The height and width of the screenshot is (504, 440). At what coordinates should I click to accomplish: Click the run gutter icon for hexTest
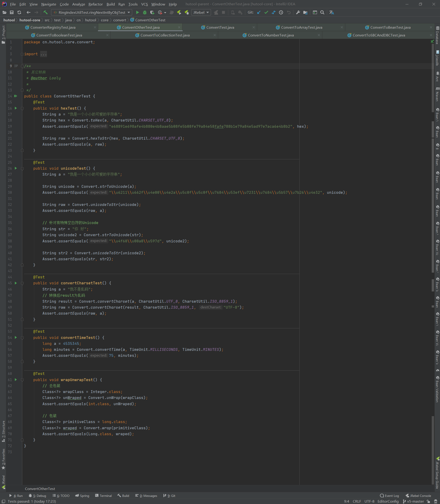point(16,108)
